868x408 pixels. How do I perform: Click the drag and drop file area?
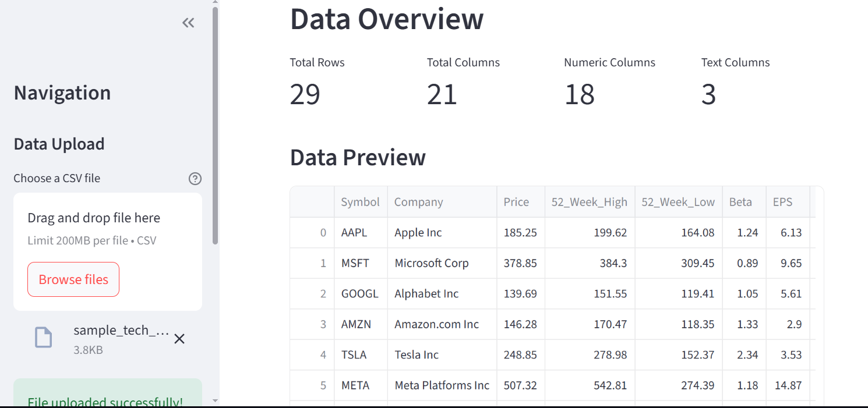click(x=108, y=228)
